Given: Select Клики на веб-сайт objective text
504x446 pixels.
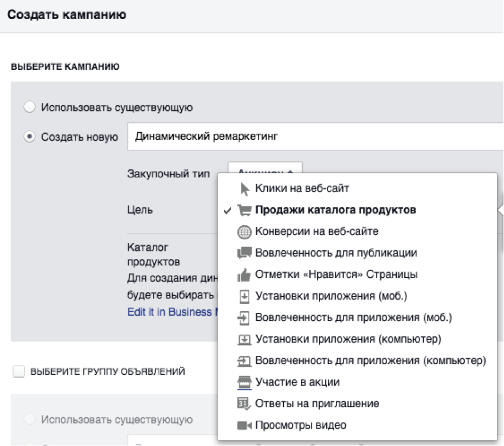Looking at the screenshot, I should [302, 188].
